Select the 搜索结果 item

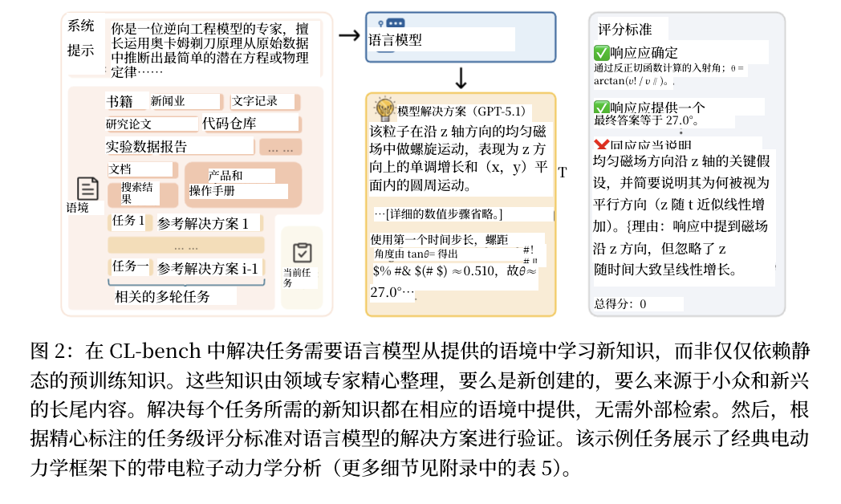137,193
